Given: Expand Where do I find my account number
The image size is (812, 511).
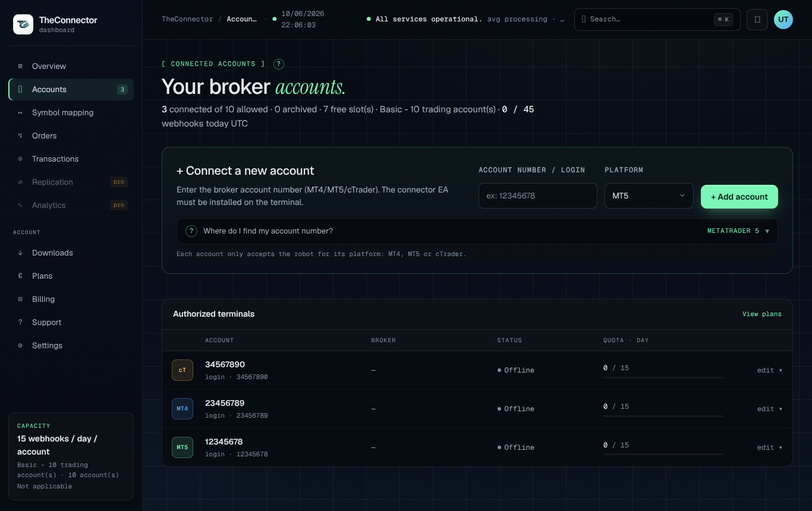Looking at the screenshot, I should coord(477,231).
